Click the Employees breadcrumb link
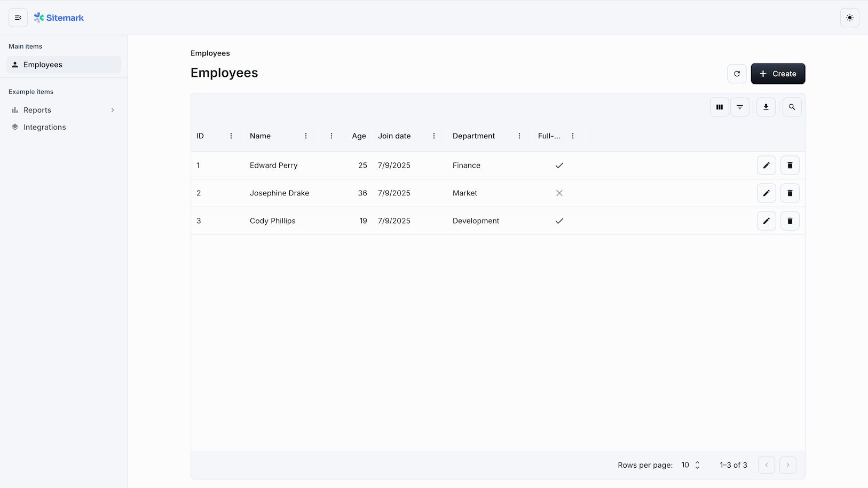The width and height of the screenshot is (868, 488). pyautogui.click(x=210, y=53)
